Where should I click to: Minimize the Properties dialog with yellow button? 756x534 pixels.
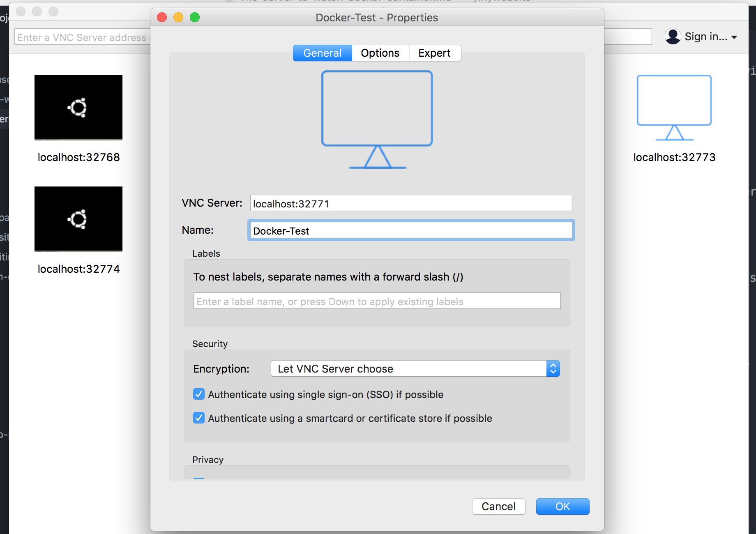178,17
